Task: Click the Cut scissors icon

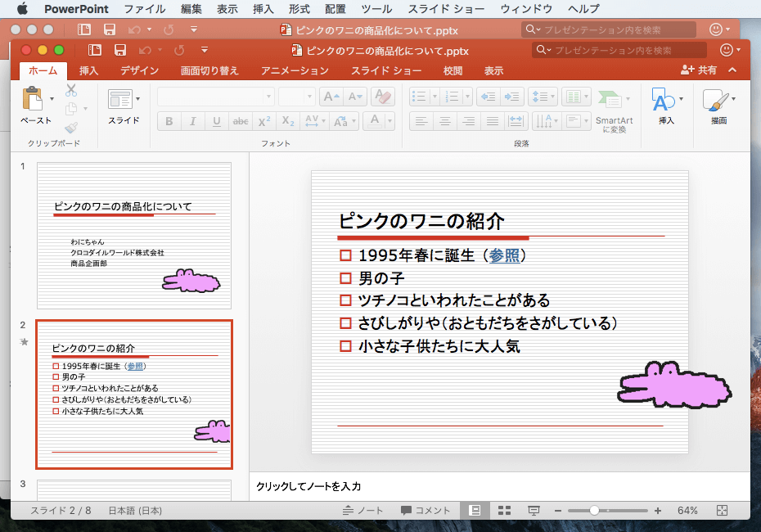Action: (71, 90)
